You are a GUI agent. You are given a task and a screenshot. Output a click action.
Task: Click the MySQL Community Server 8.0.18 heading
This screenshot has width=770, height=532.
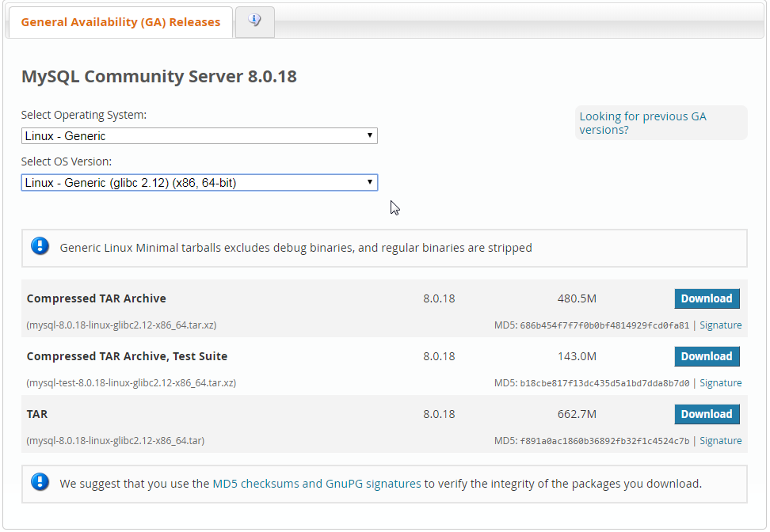point(159,77)
